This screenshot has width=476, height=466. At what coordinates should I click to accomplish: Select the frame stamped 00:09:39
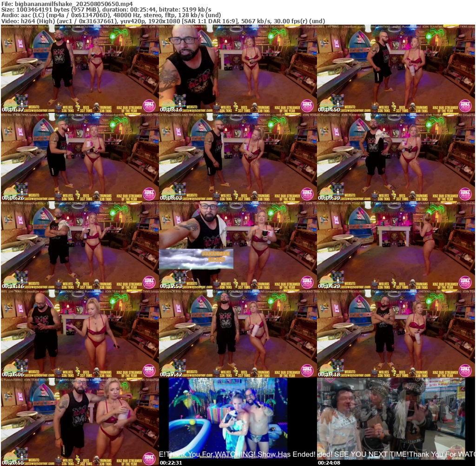coord(396,157)
